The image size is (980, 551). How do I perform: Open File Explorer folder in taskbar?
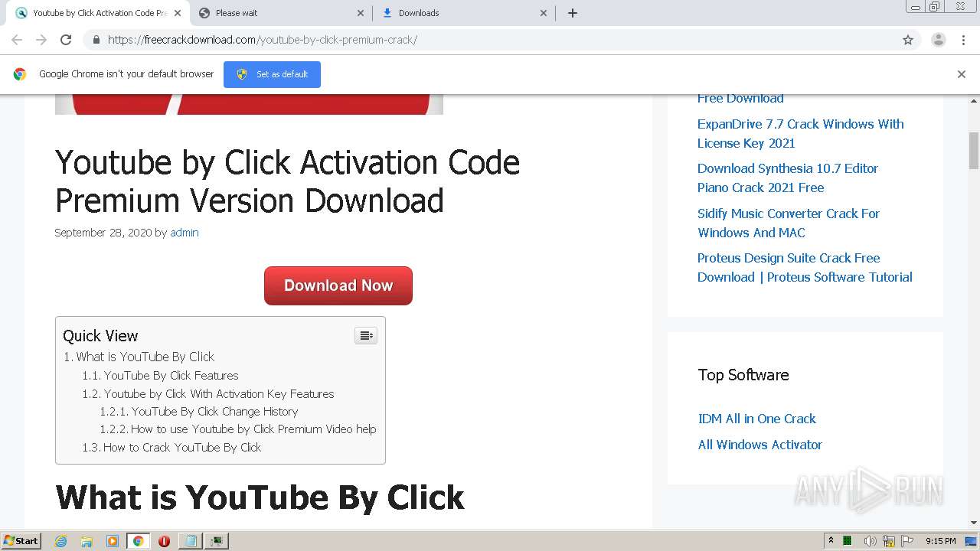pos(87,541)
